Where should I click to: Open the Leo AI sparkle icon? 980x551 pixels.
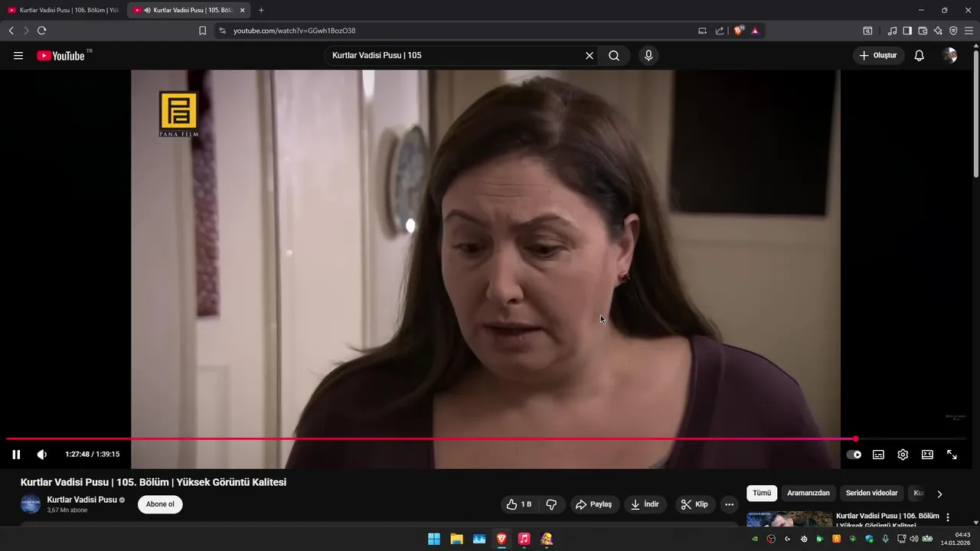(938, 31)
